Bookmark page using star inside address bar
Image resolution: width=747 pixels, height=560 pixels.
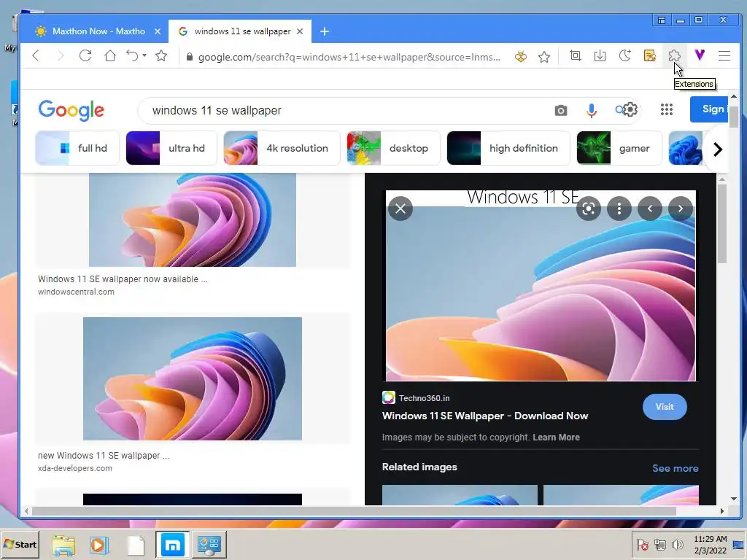[544, 57]
